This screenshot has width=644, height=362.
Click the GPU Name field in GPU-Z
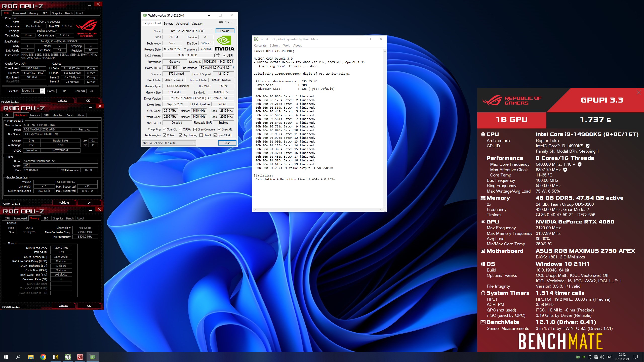pyautogui.click(x=188, y=31)
